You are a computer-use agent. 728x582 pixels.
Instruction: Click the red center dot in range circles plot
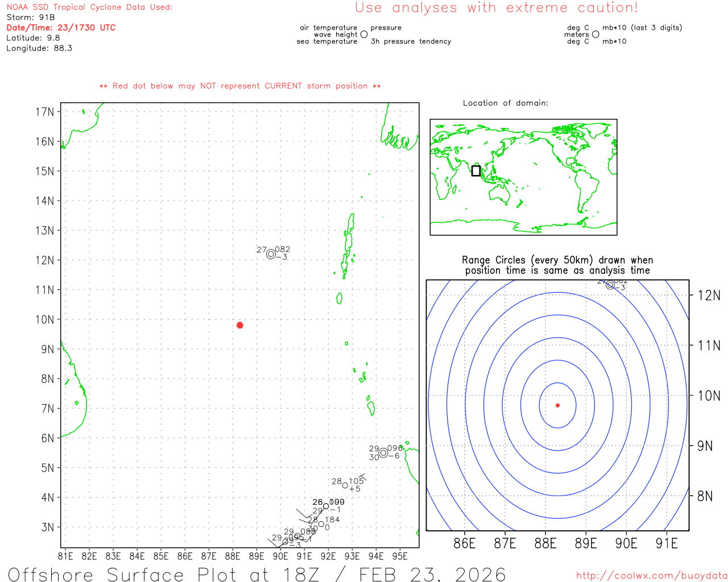557,405
